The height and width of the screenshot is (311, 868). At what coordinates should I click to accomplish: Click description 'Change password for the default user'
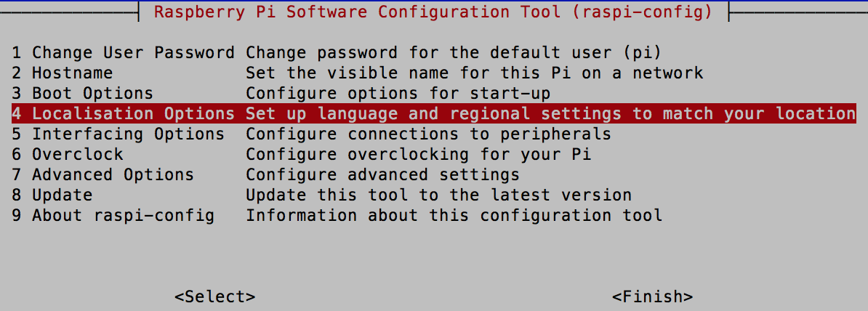428,52
